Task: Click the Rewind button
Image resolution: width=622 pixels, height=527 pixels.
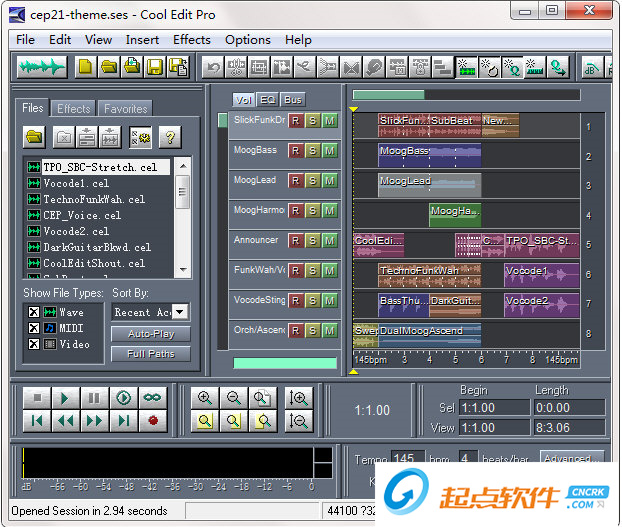Action: tap(66, 420)
